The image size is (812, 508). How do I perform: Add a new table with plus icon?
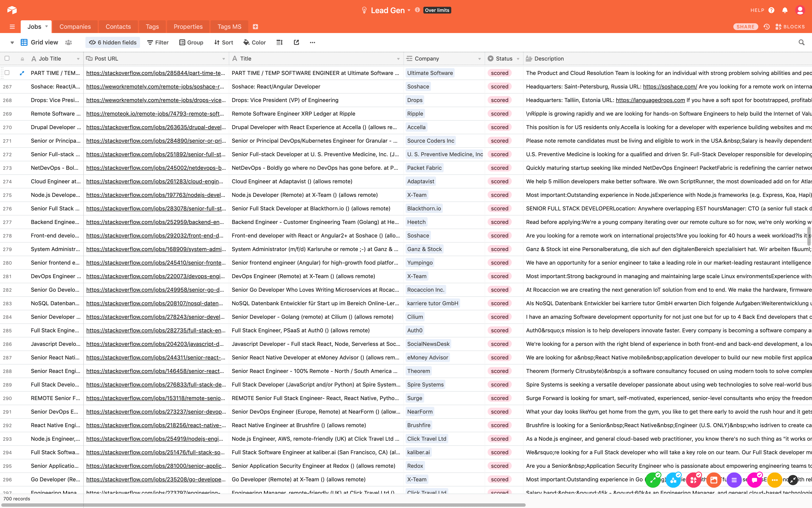255,26
